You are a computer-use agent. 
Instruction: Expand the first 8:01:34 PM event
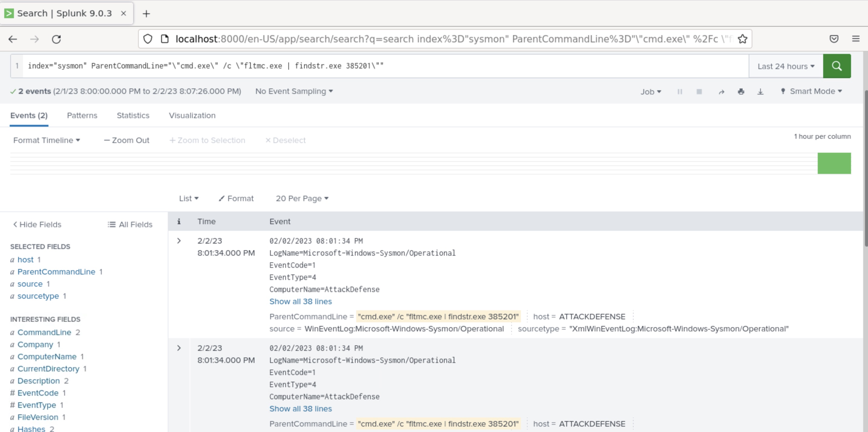point(179,241)
